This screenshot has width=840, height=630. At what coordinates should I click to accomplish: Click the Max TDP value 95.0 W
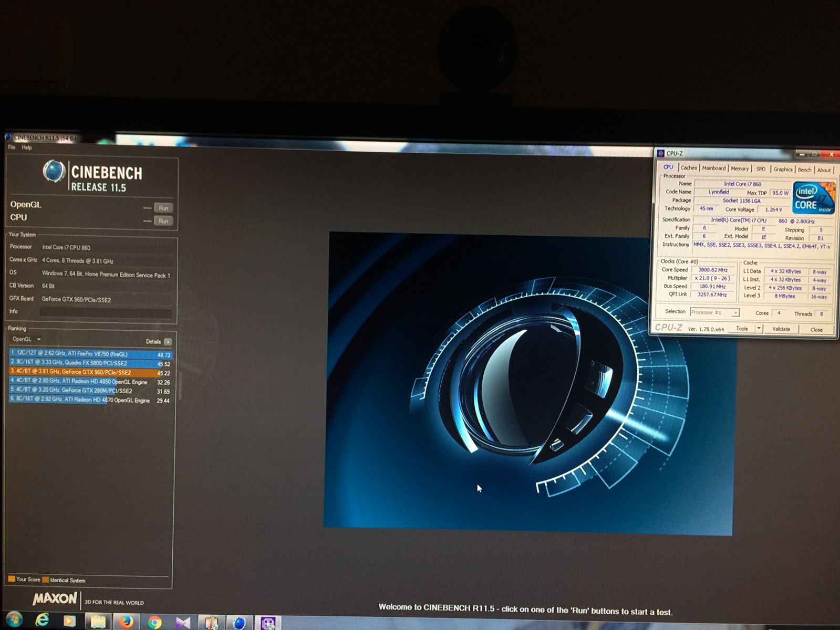tap(780, 193)
